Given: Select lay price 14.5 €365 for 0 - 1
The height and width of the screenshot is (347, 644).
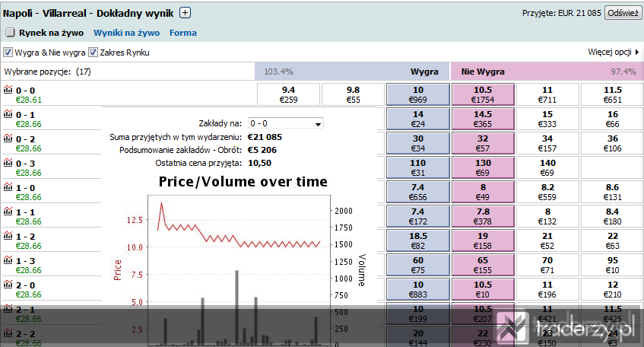Looking at the screenshot, I should pyautogui.click(x=483, y=119).
